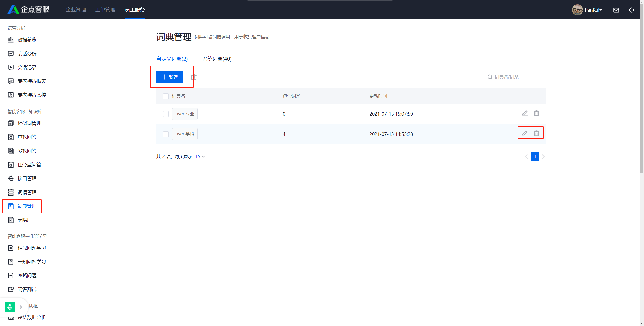The height and width of the screenshot is (326, 644).
Task: Open 会话记录 icon in sidebar
Action: 11,67
